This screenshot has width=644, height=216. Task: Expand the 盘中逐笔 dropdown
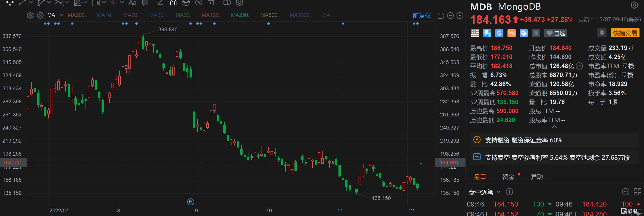pyautogui.click(x=498, y=192)
